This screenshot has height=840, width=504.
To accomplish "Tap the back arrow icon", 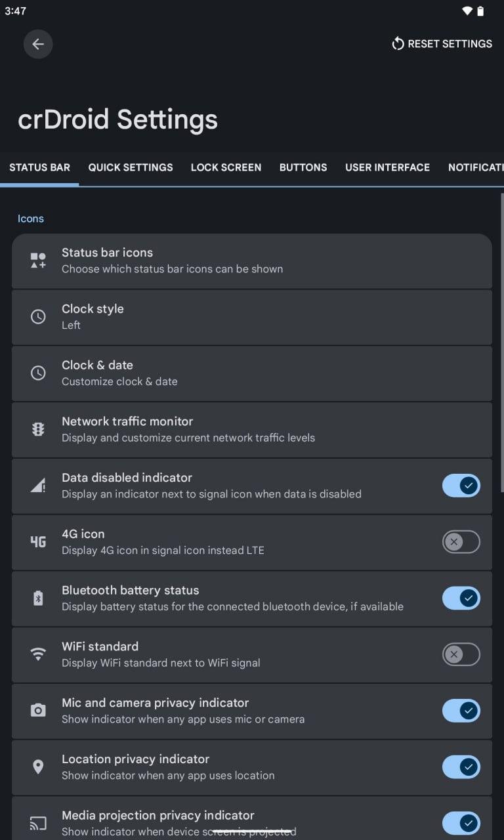I will pyautogui.click(x=38, y=44).
